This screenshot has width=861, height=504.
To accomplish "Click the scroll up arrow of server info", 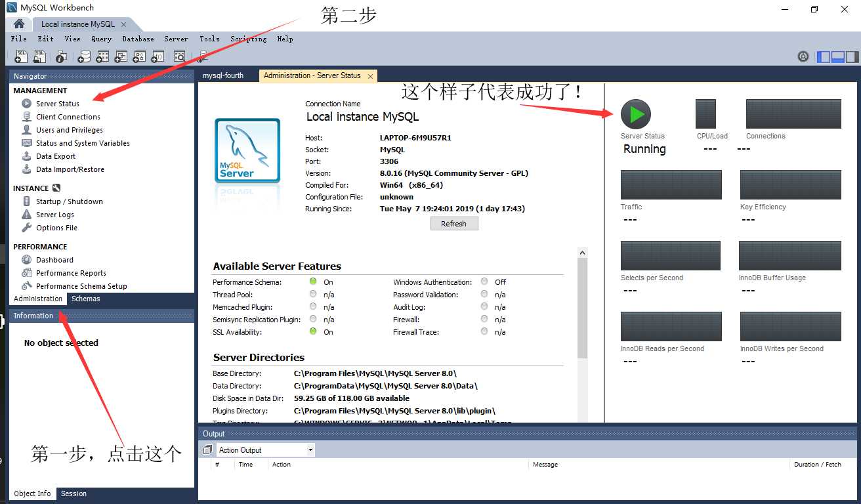I will 582,252.
